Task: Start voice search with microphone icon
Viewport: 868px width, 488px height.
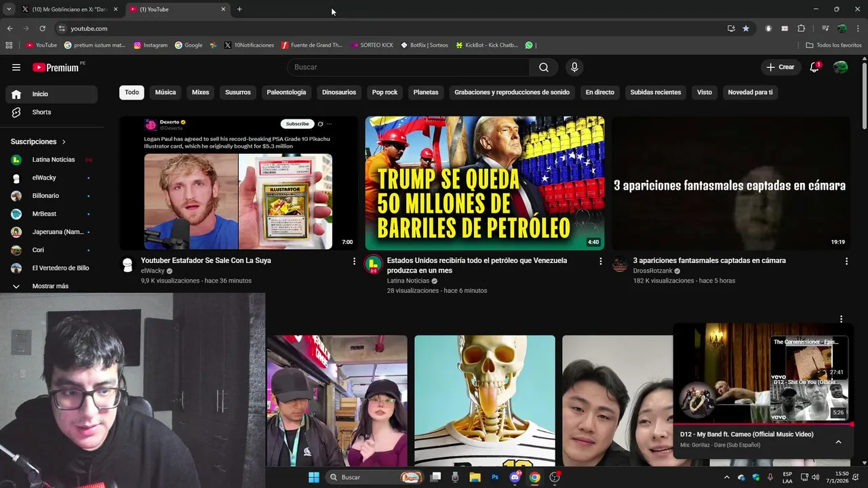Action: click(574, 67)
